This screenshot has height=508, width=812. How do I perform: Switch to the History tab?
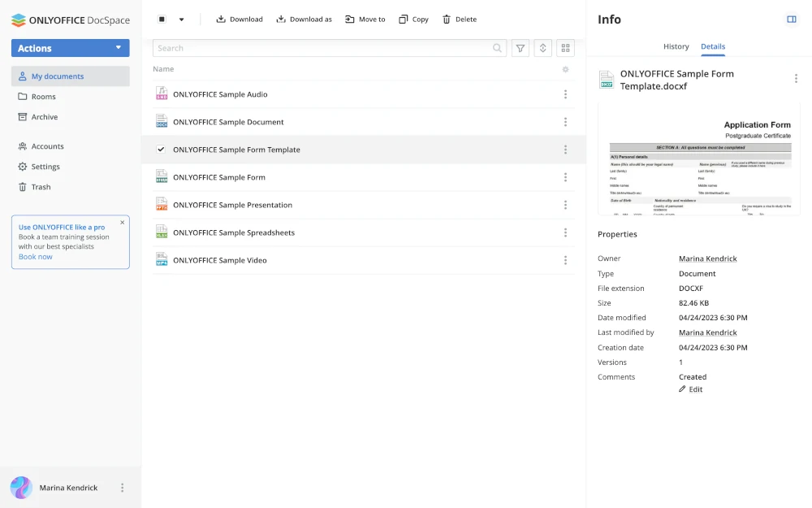coord(676,46)
